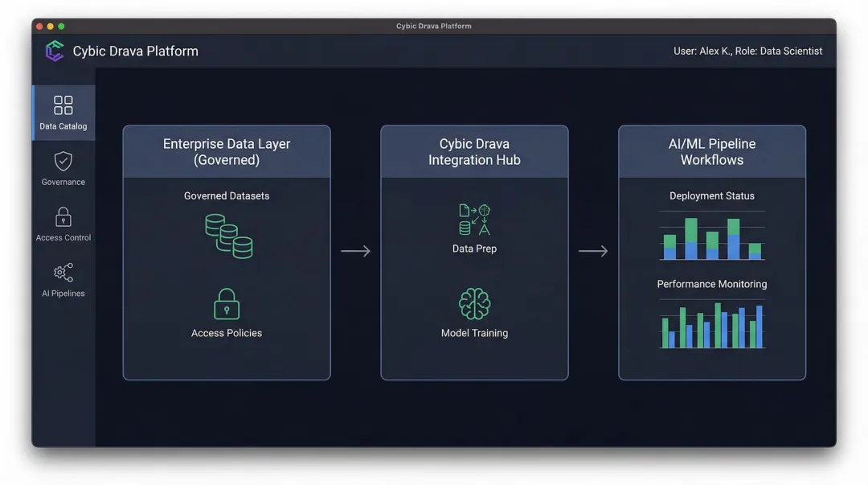Click the Cybic Drava Platform logo
The image size is (868, 485).
(x=55, y=51)
